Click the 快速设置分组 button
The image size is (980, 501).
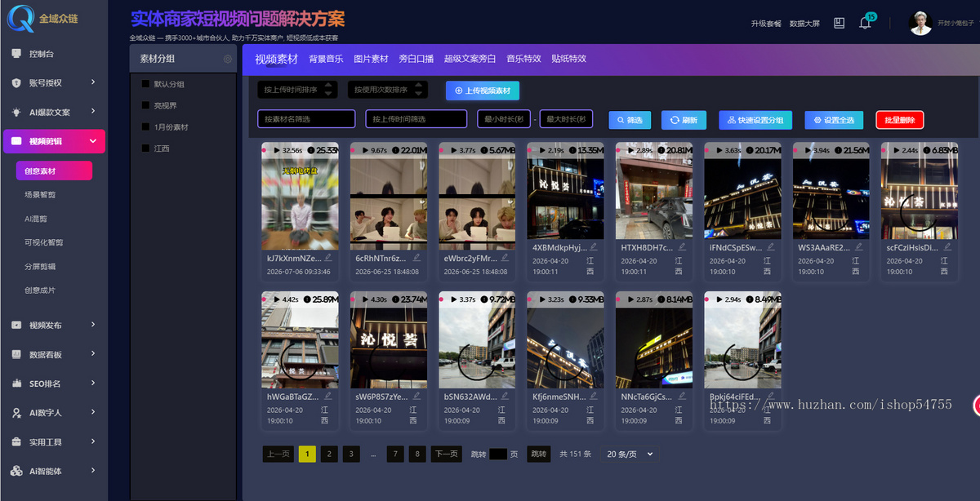coord(755,120)
